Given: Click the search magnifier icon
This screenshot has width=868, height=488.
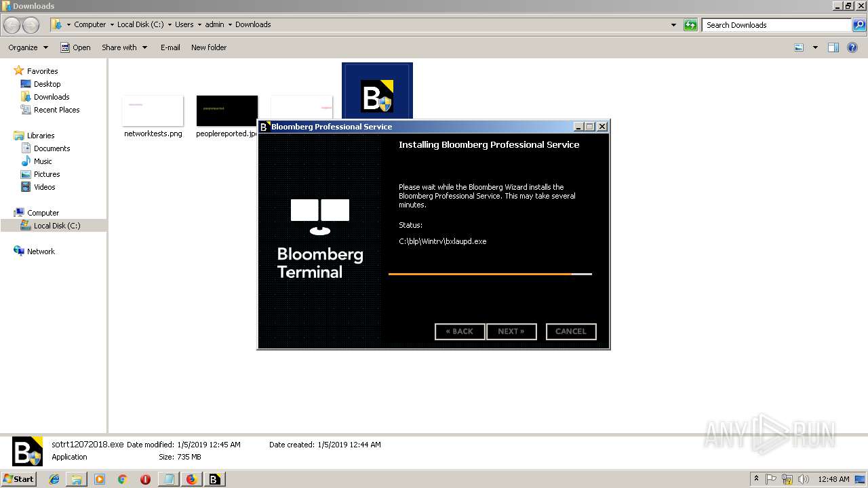Looking at the screenshot, I should point(859,25).
